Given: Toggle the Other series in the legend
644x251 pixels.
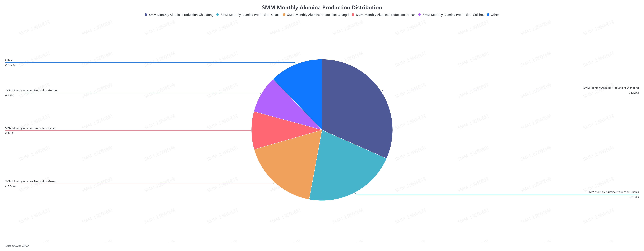Looking at the screenshot, I should (x=493, y=15).
